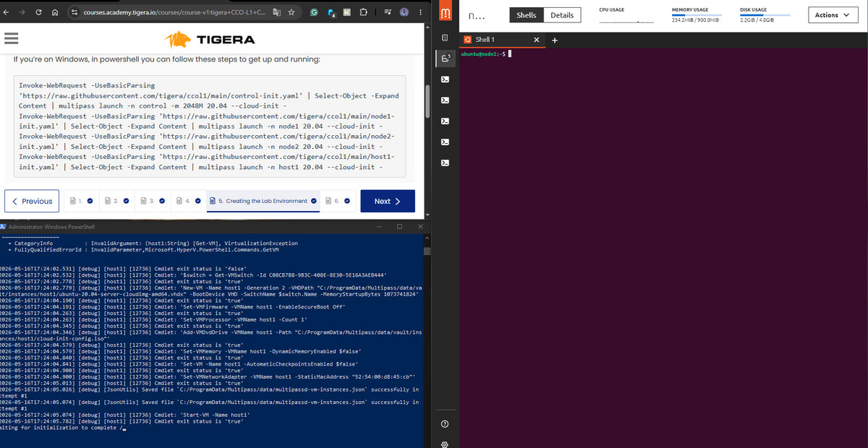Viewport: 868px width, 448px height.
Task: Click the browser address bar URL
Action: [x=174, y=12]
